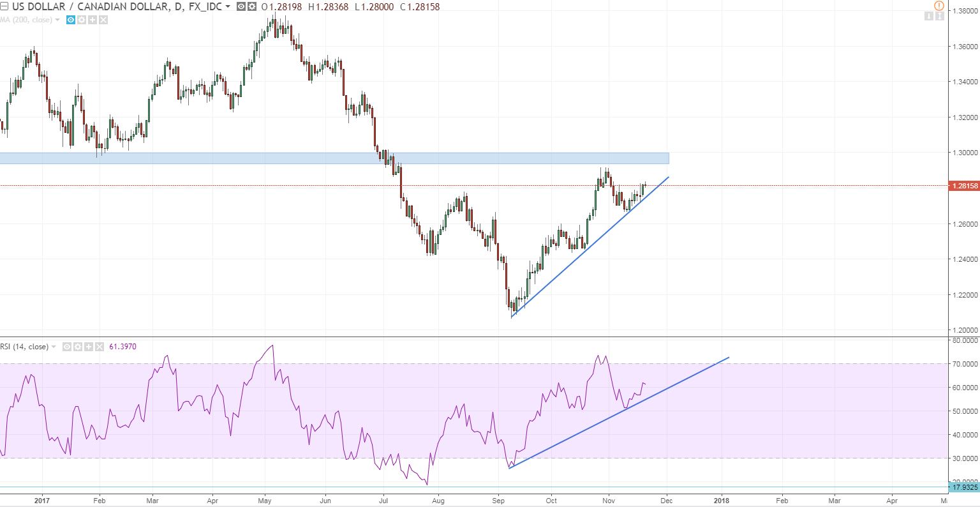
Task: Remove the MA (200, close) indicator with X
Action: (x=103, y=20)
